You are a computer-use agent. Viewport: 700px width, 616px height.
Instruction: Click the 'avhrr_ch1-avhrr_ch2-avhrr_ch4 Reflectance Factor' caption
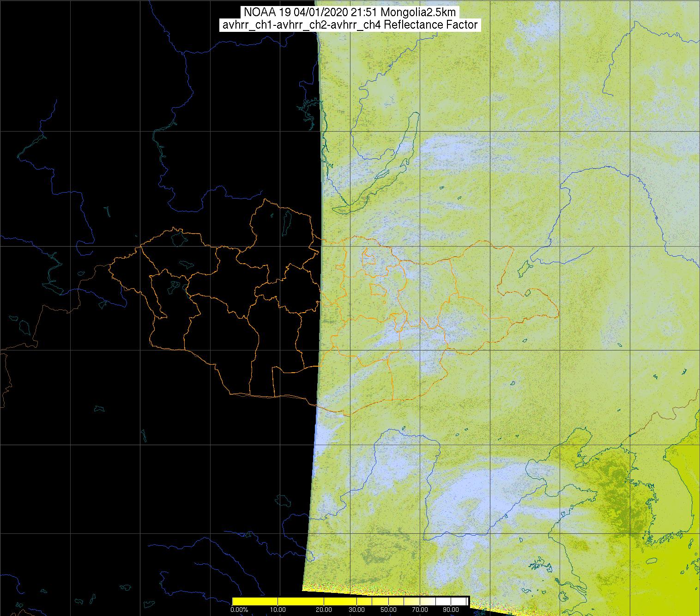coord(350,25)
